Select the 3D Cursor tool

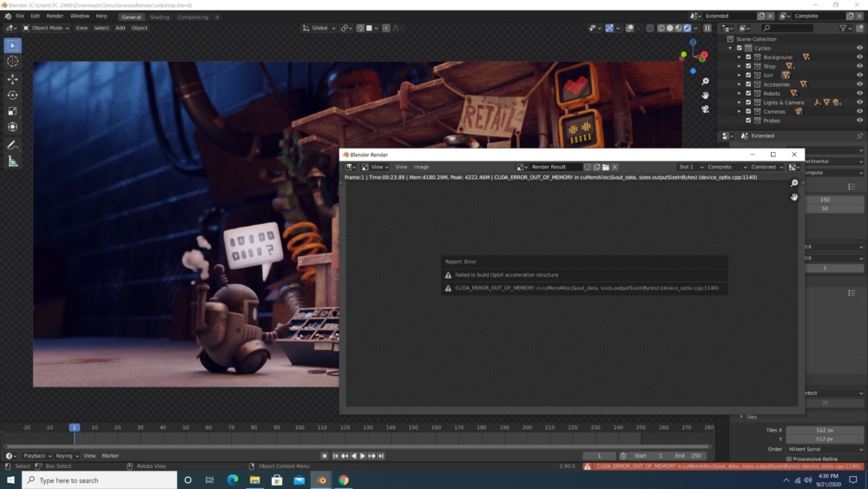pos(13,62)
